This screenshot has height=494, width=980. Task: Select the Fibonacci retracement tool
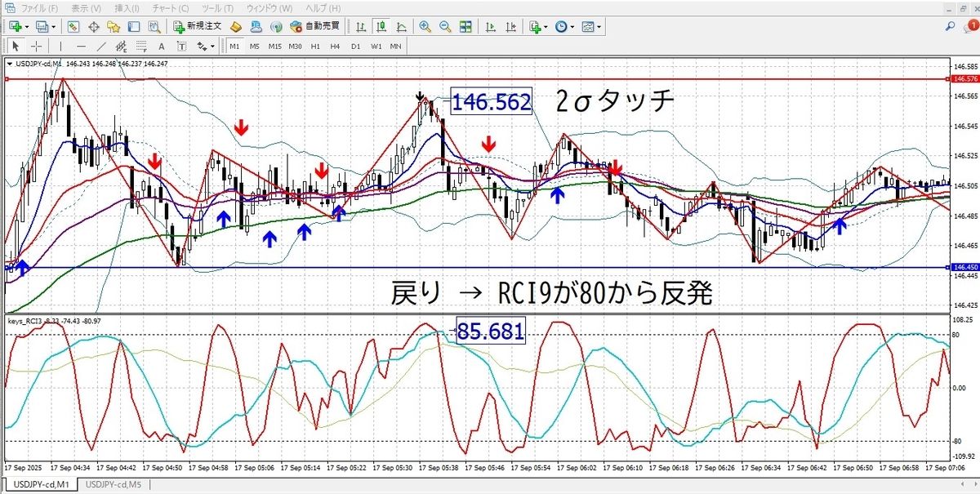tap(141, 47)
